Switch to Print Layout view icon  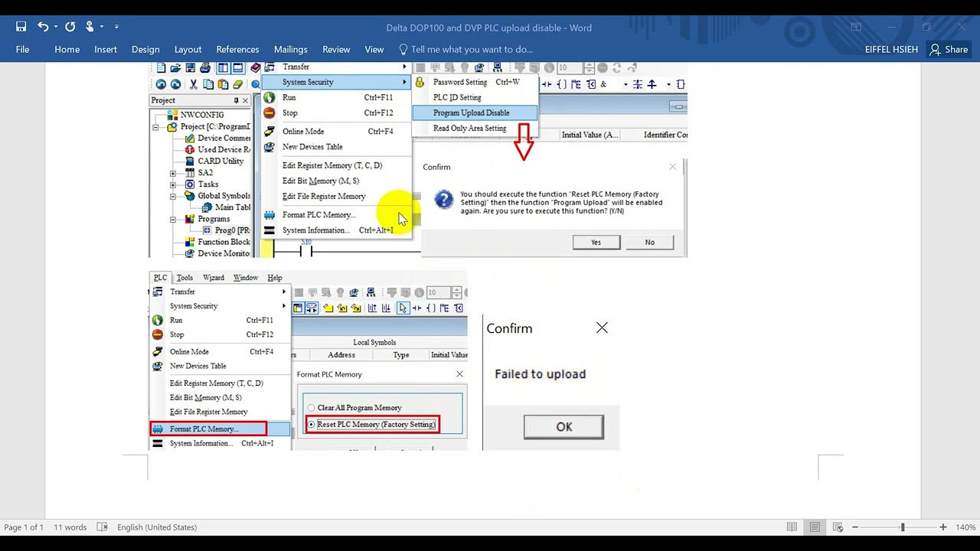(815, 527)
